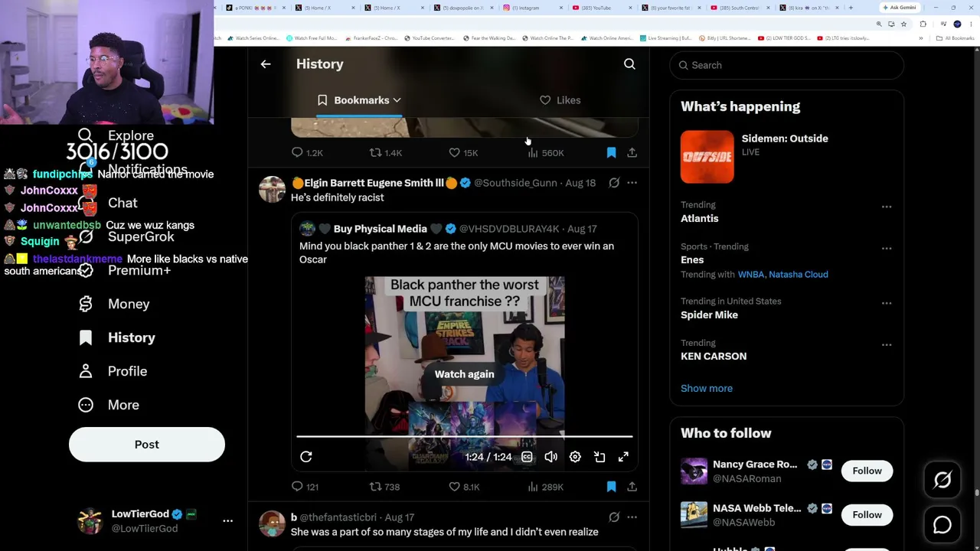980x551 pixels.
Task: Repost the tweet with 738 reposts
Action: (384, 487)
